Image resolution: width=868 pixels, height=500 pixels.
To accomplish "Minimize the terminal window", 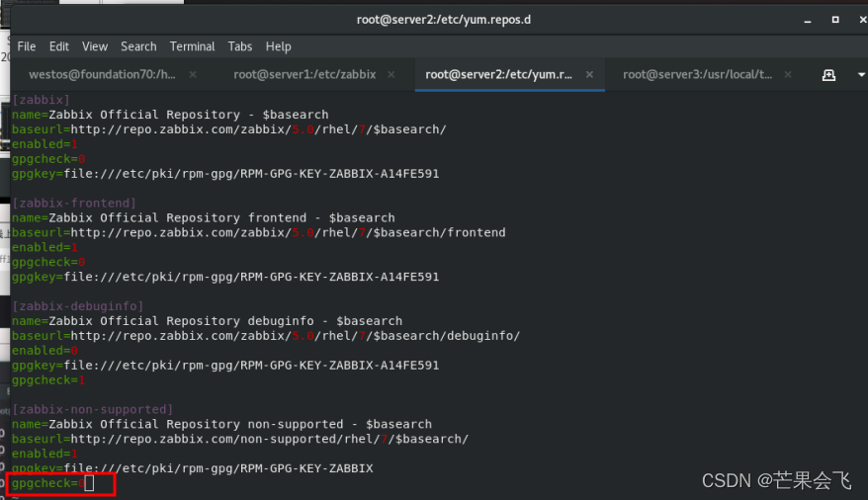I will click(808, 21).
